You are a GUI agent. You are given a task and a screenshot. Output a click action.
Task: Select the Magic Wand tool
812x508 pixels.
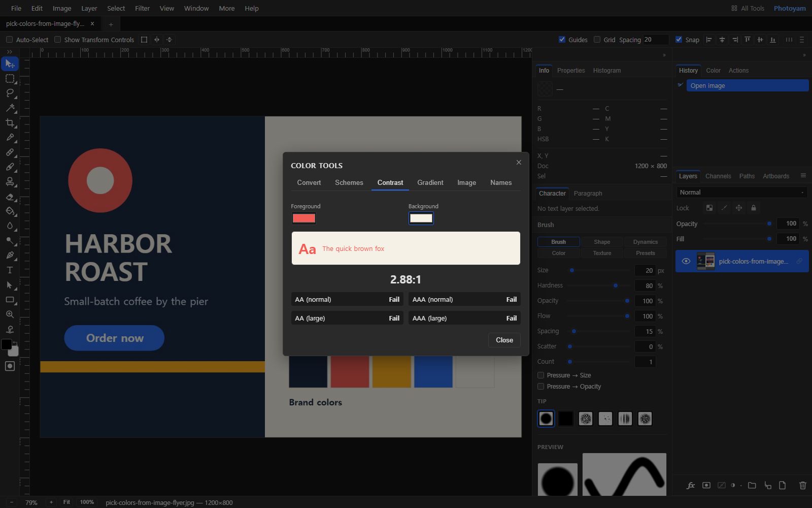[10, 108]
